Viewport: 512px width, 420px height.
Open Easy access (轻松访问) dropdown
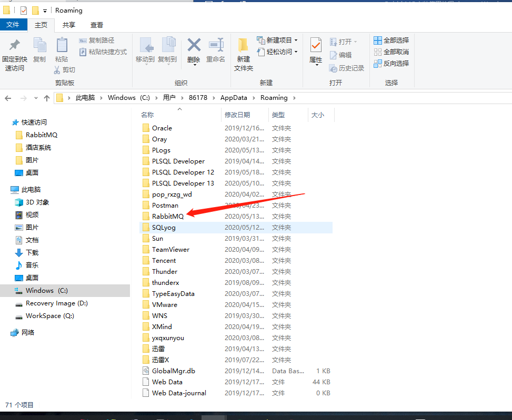click(277, 52)
